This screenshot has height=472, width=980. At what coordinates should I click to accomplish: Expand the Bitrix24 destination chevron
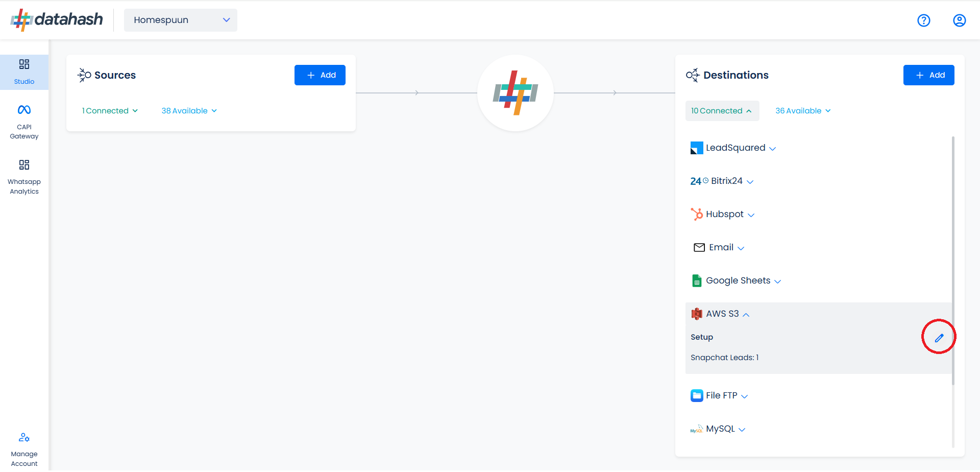coord(750,182)
